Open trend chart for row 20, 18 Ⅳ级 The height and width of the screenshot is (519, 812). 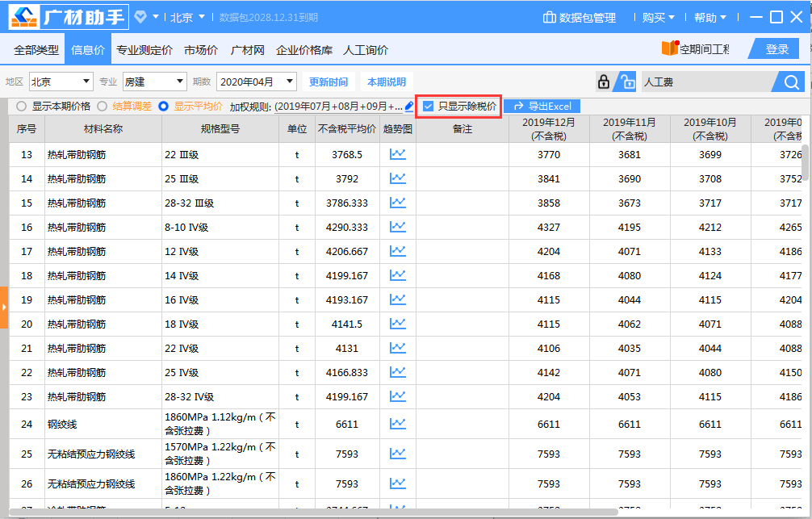(397, 324)
